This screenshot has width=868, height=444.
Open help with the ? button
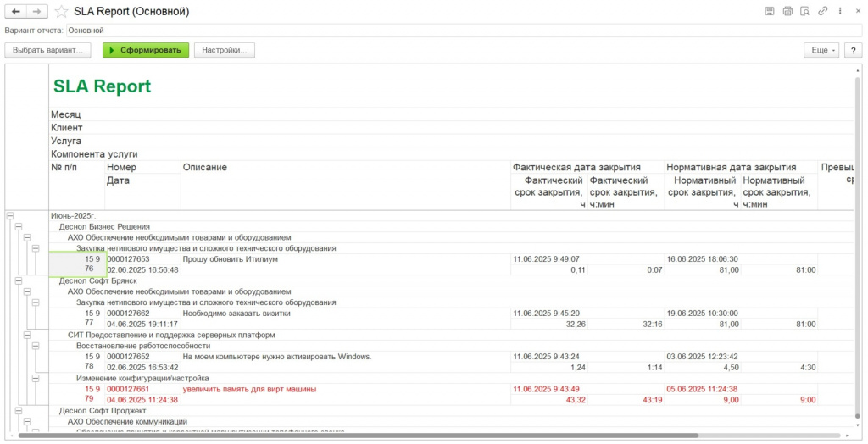tap(853, 50)
